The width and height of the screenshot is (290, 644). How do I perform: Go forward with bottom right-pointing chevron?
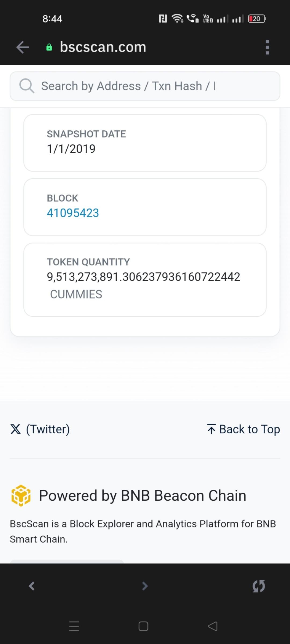click(x=145, y=586)
